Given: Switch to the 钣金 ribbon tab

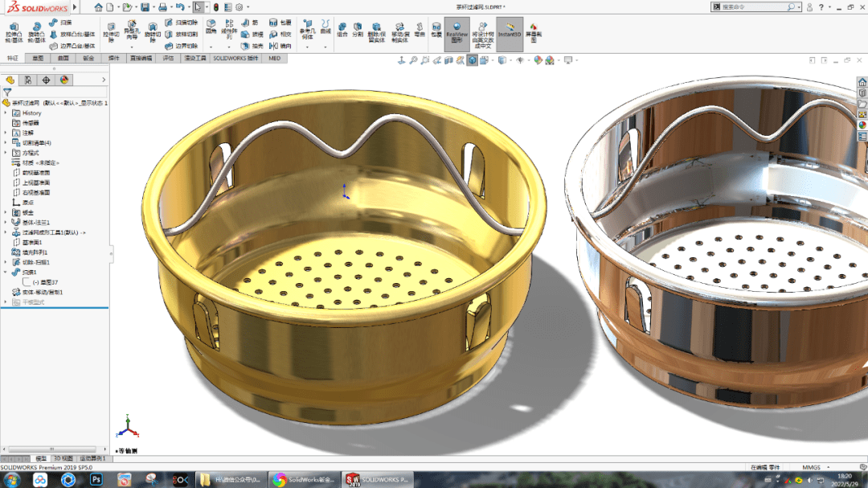Looking at the screenshot, I should point(89,57).
